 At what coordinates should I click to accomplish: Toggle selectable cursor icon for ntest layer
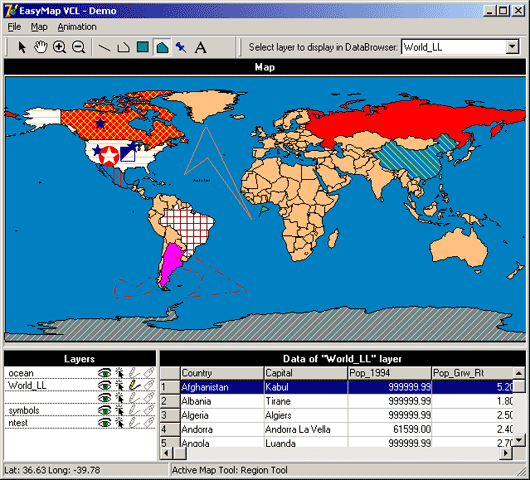[x=119, y=423]
